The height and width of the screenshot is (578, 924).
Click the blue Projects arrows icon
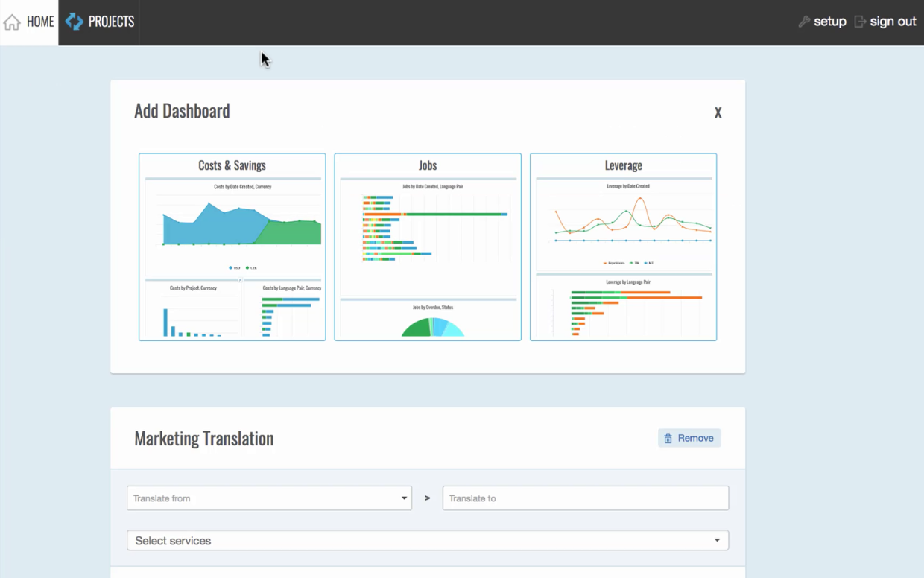pyautogui.click(x=75, y=22)
